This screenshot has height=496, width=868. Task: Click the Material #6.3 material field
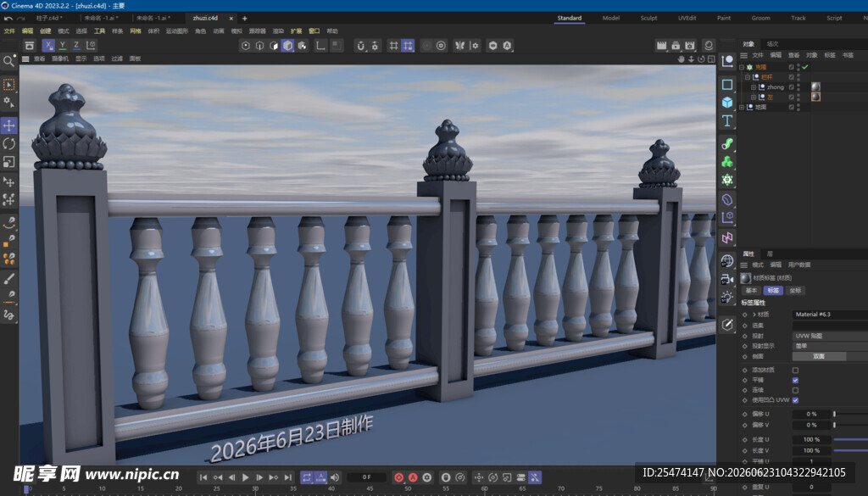coord(830,314)
